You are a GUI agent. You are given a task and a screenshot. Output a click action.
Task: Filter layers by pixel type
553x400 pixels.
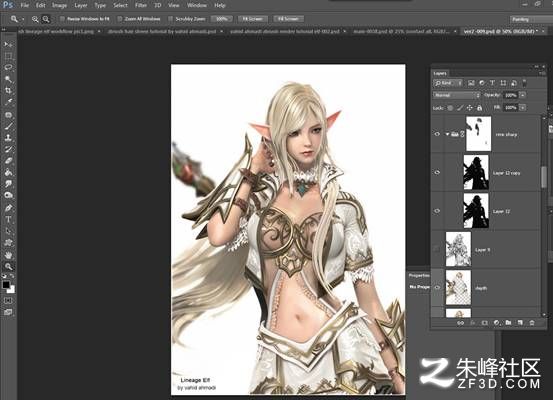[471, 83]
